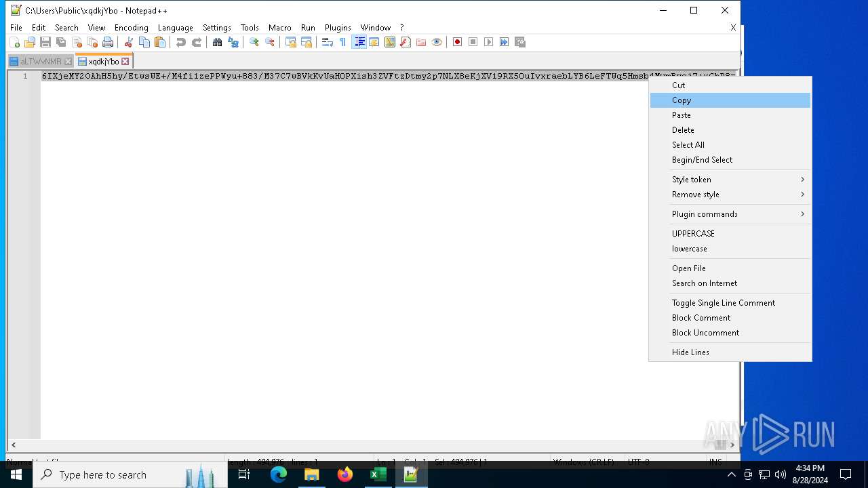Open Find with the binoculars icon
The image size is (868, 488).
pyautogui.click(x=217, y=42)
